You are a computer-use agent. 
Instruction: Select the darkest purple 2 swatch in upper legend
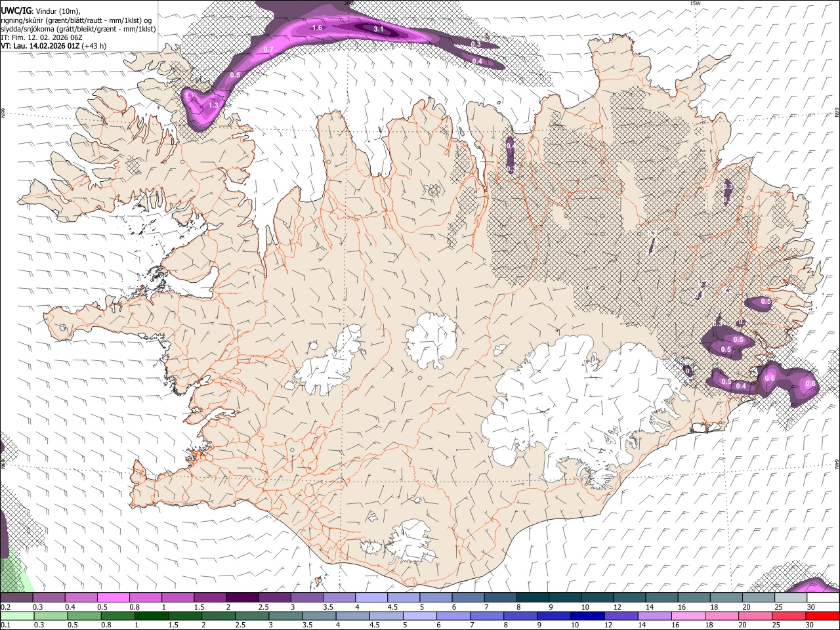[241, 598]
